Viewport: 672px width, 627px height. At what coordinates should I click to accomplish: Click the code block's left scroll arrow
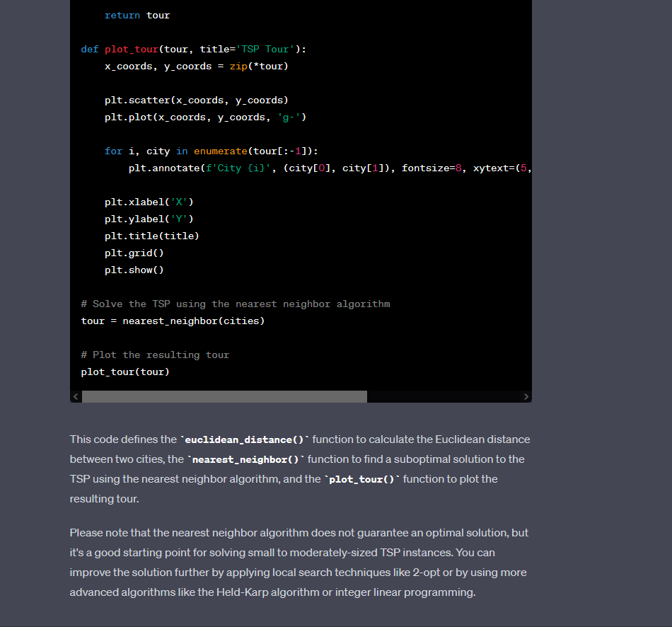(x=76, y=397)
